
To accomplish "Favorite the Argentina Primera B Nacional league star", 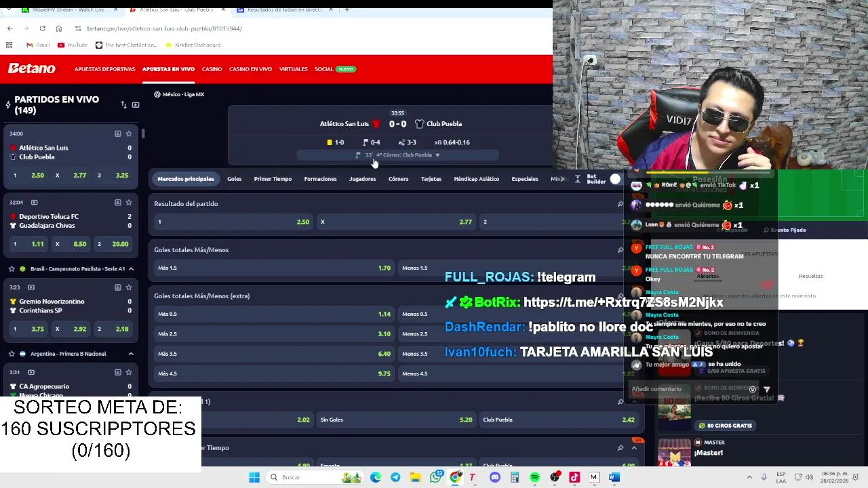I will [x=12, y=354].
